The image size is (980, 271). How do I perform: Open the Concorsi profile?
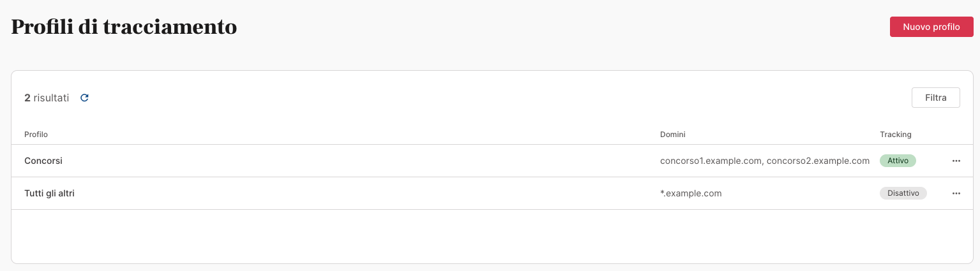click(43, 161)
